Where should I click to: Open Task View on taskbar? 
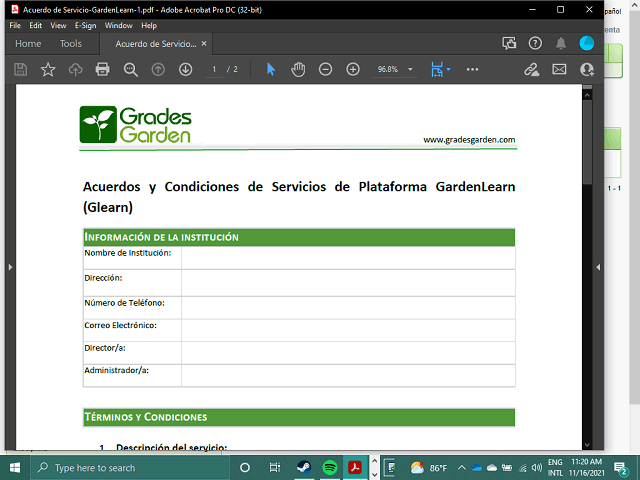[275, 468]
